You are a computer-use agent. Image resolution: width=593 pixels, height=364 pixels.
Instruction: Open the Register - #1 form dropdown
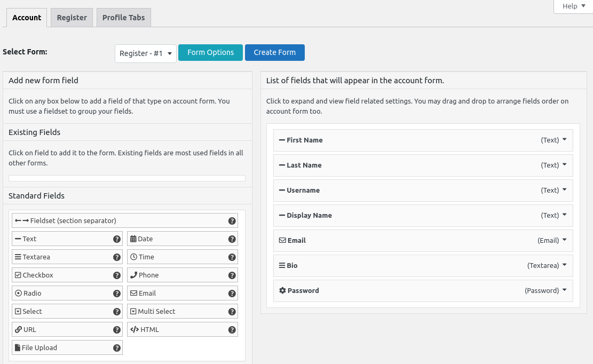[x=146, y=53]
